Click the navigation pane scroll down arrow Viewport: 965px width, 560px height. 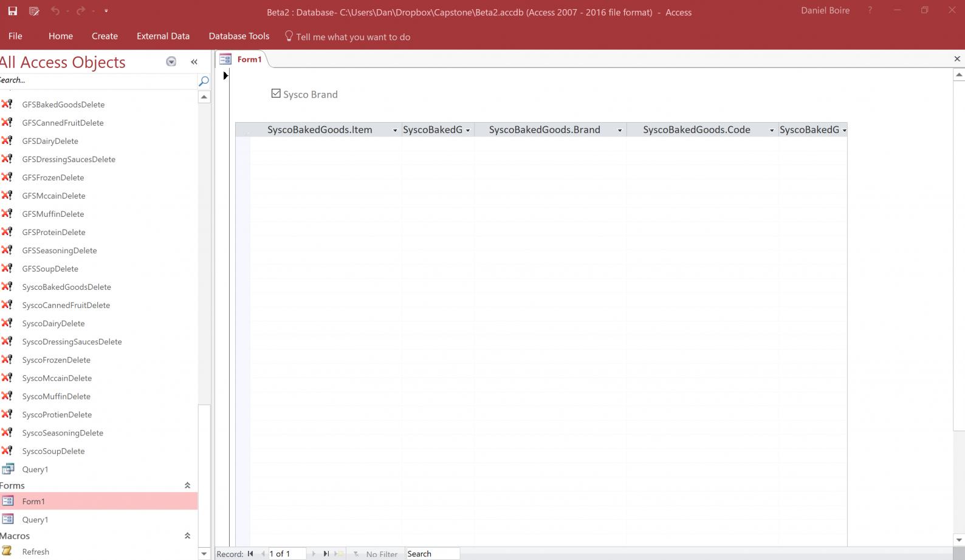point(204,553)
